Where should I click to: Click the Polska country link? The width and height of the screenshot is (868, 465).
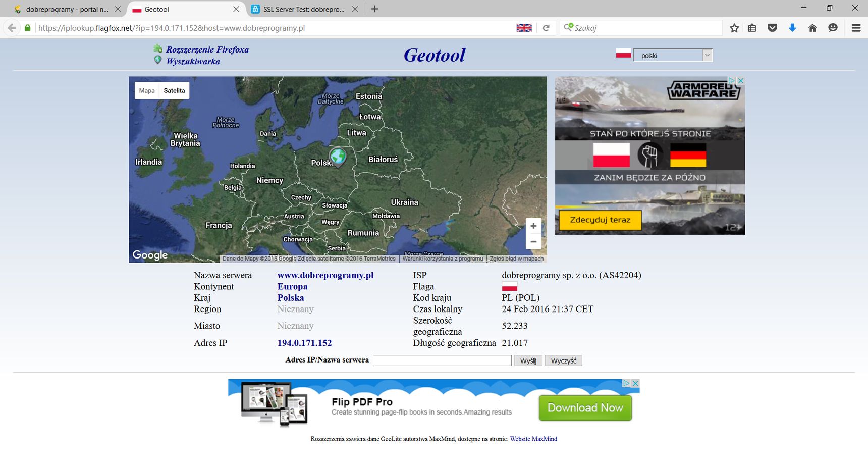point(291,298)
